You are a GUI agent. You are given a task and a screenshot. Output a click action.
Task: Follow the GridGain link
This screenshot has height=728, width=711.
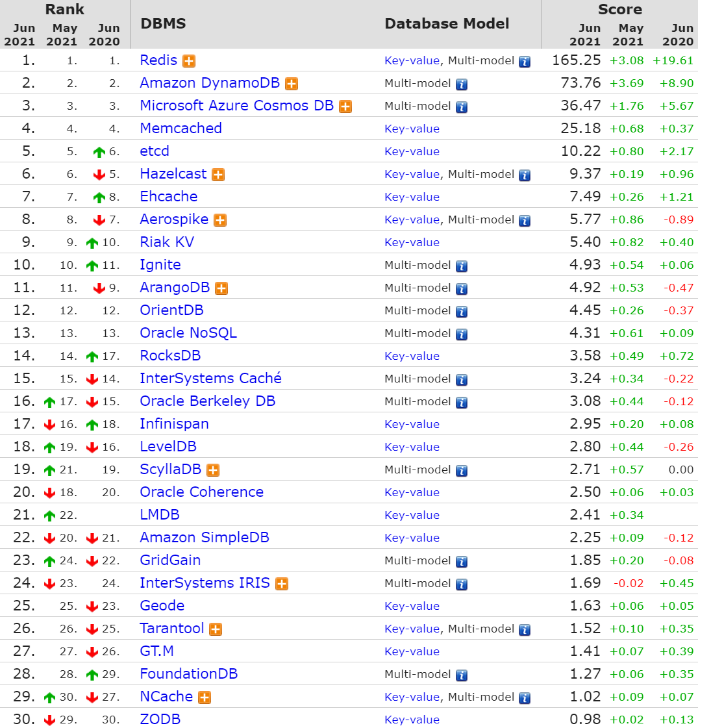(x=170, y=561)
